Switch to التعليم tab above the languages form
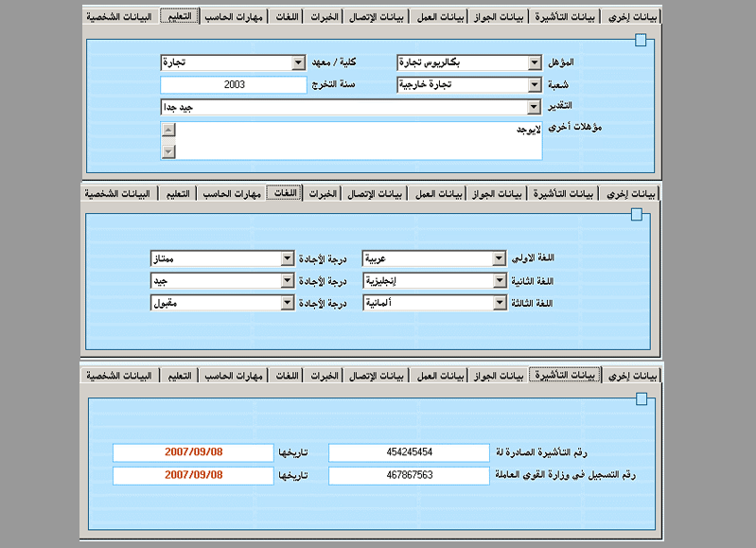 tap(178, 193)
